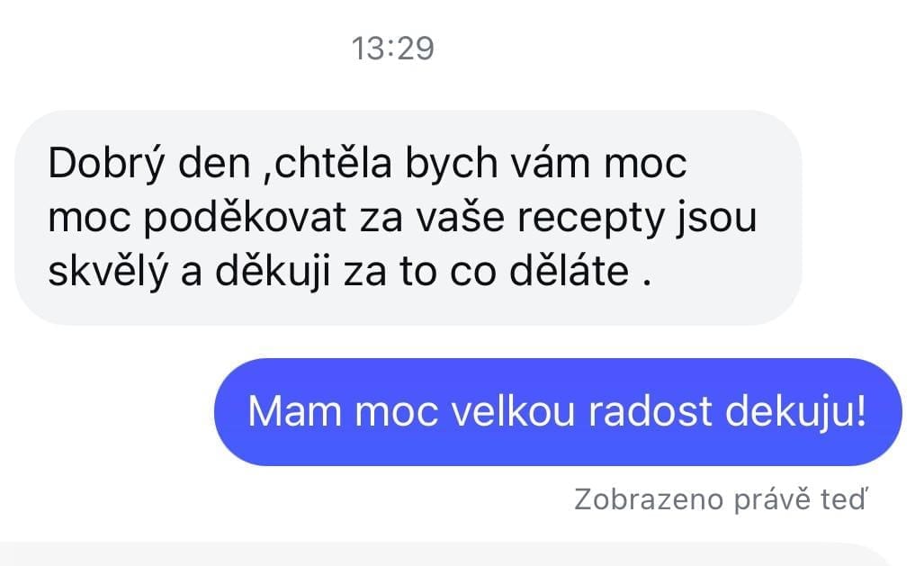The height and width of the screenshot is (566, 924).
Task: Click the word 'bych' in the gray bubble
Action: [x=452, y=165]
